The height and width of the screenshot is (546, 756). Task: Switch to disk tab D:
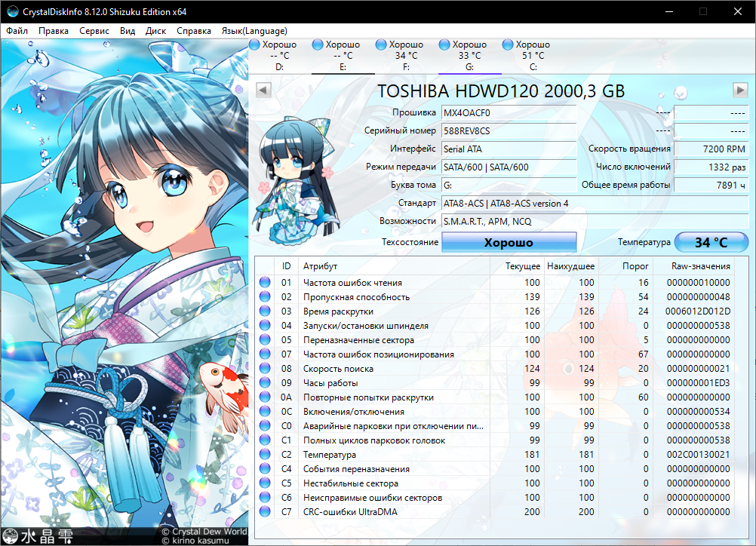tap(280, 55)
